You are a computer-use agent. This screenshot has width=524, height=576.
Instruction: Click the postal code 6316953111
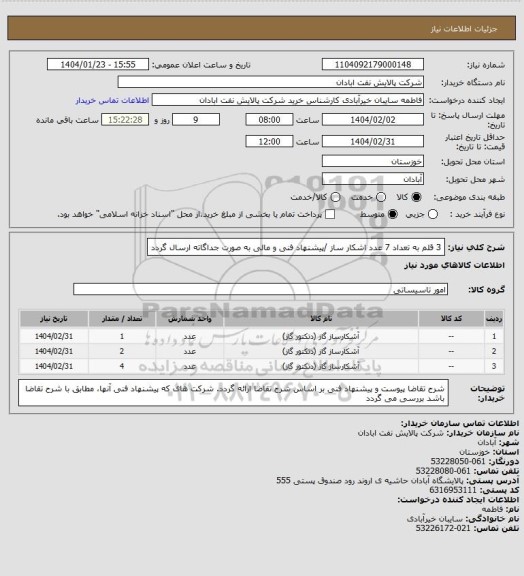(453, 490)
